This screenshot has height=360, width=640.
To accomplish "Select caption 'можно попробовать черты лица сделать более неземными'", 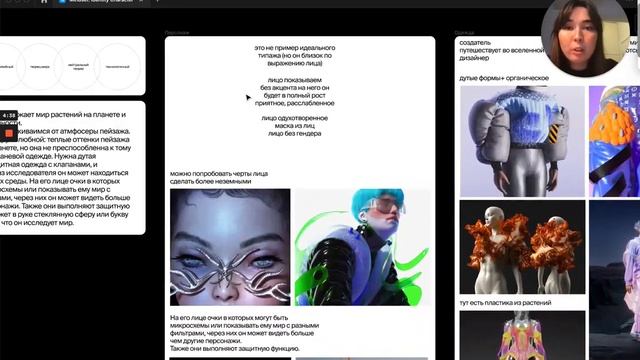I will click(219, 178).
